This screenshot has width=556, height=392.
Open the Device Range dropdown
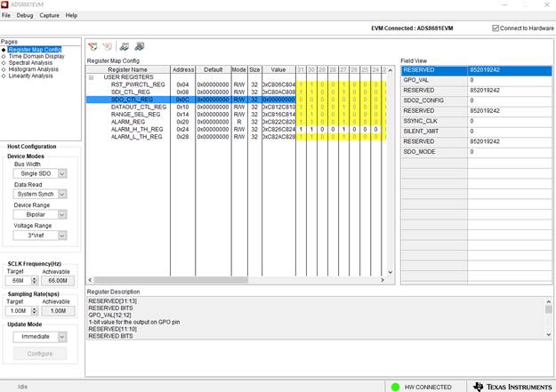62,215
